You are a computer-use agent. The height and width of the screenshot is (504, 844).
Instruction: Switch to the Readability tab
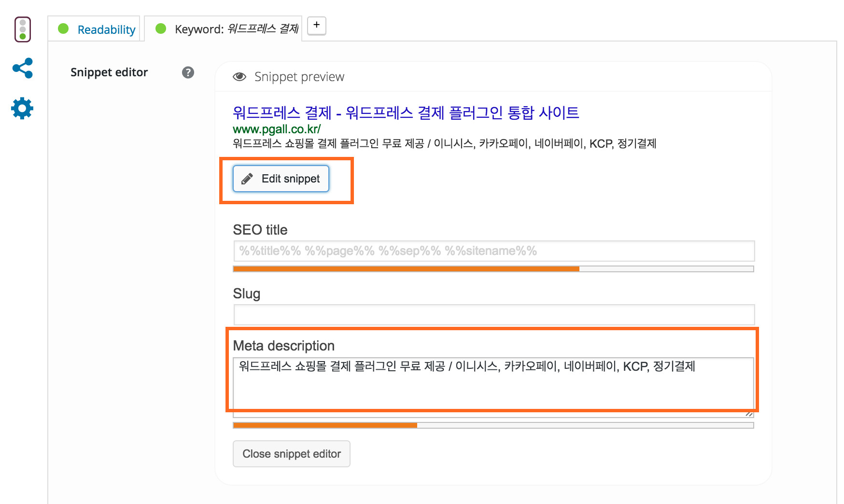point(94,29)
